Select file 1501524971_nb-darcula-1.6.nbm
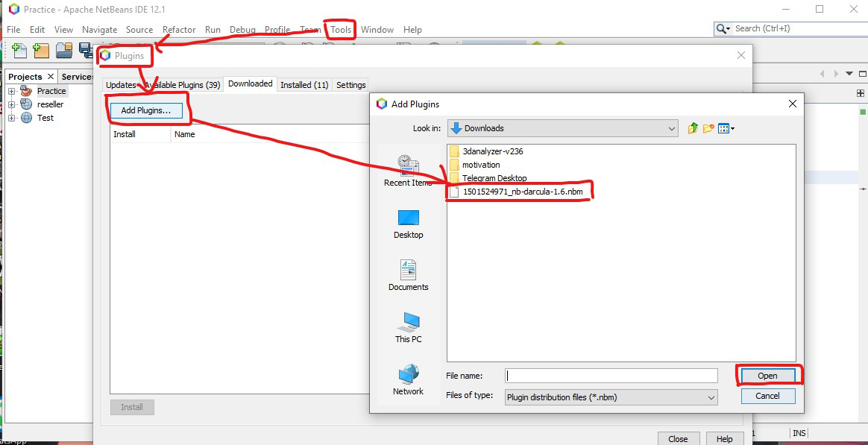Screen dimensions: 868x445 pos(517,192)
